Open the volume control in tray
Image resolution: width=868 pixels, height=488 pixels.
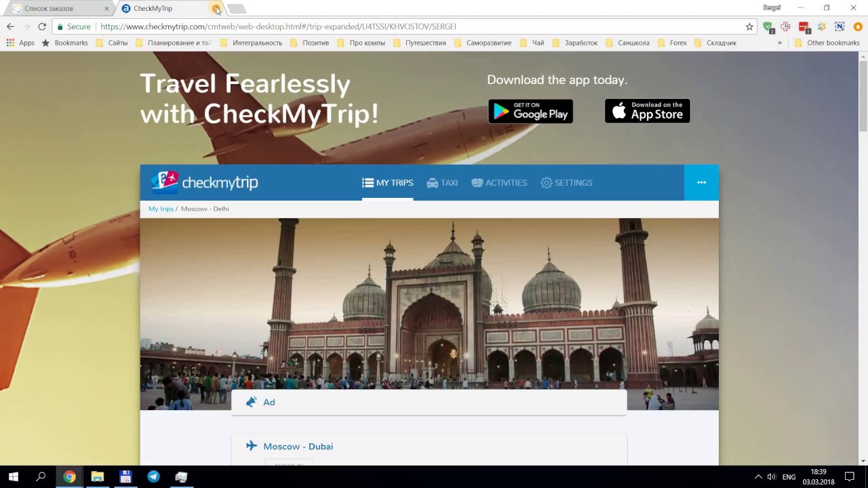(771, 477)
